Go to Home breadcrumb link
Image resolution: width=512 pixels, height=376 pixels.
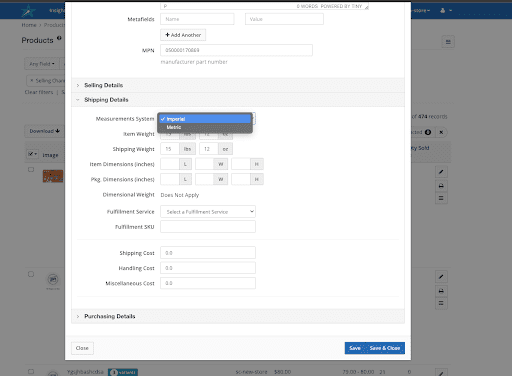tap(29, 25)
